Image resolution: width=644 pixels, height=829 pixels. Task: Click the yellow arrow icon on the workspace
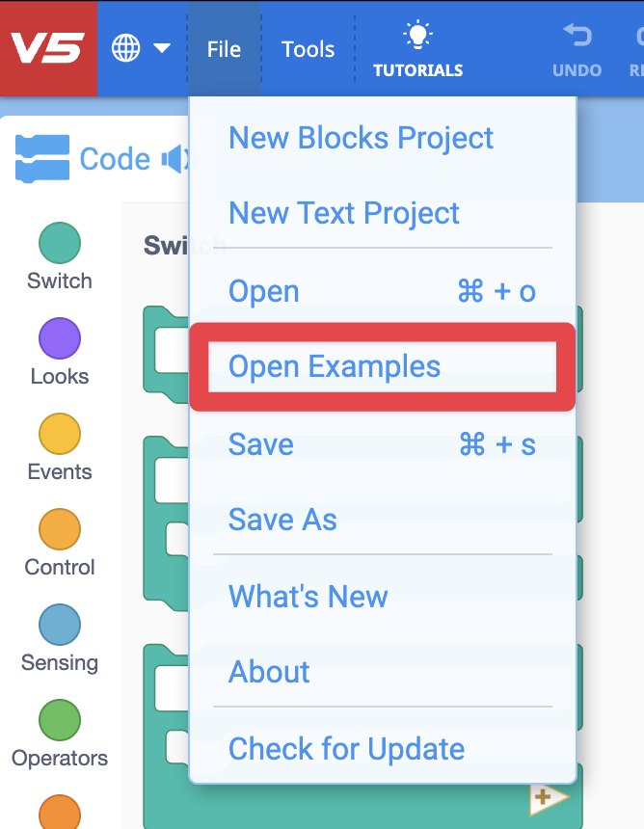coord(551,798)
